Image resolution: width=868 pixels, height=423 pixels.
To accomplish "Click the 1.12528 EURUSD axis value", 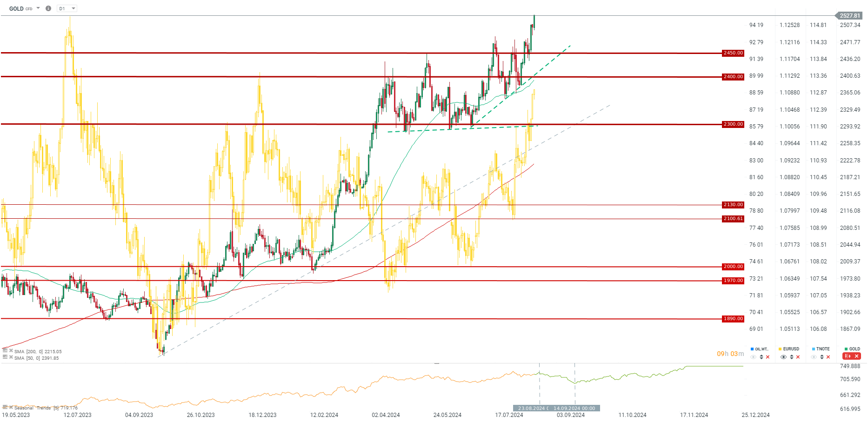I will (x=790, y=25).
